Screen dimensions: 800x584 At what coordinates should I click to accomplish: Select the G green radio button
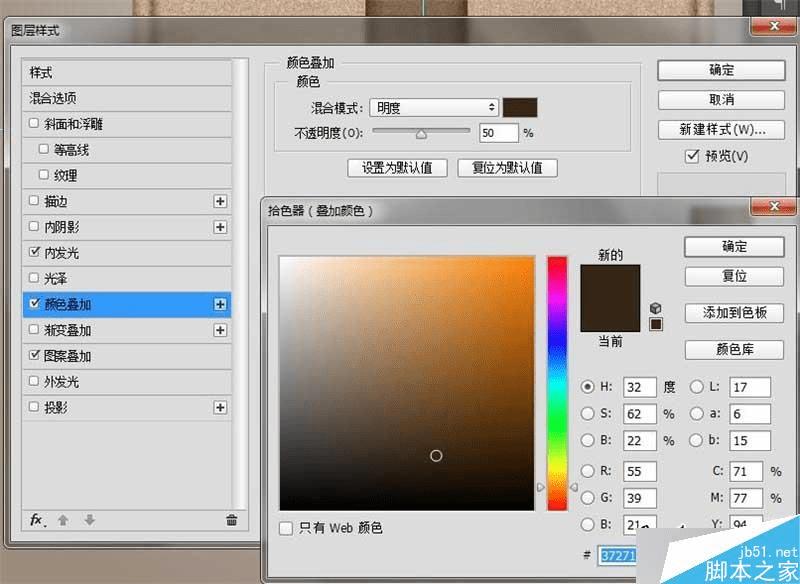pyautogui.click(x=588, y=498)
